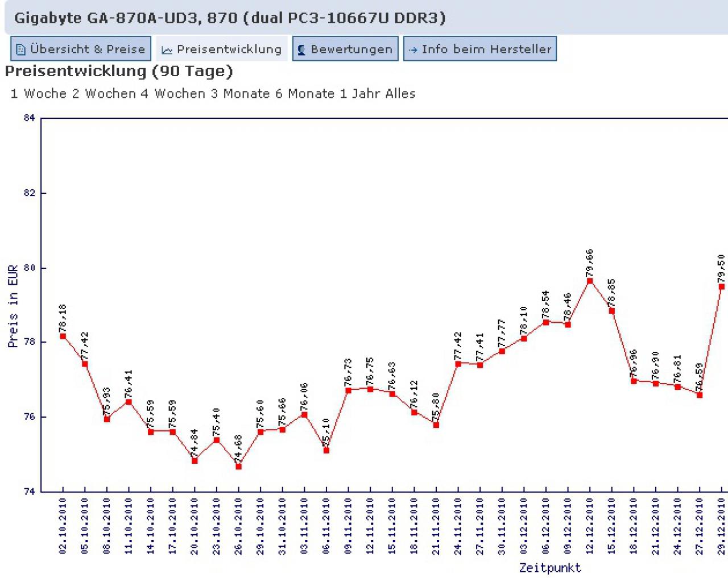The height and width of the screenshot is (578, 728).
Task: Open Info beim Hersteller link
Action: pyautogui.click(x=480, y=49)
